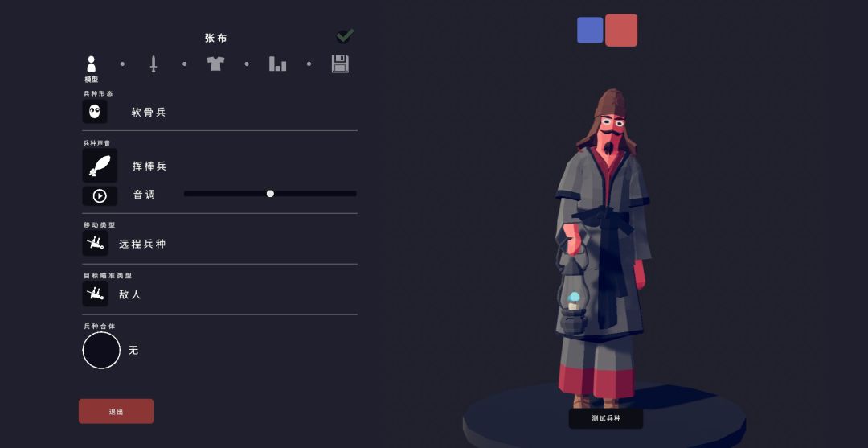Confirm the unit name with green checkmark

coord(345,36)
